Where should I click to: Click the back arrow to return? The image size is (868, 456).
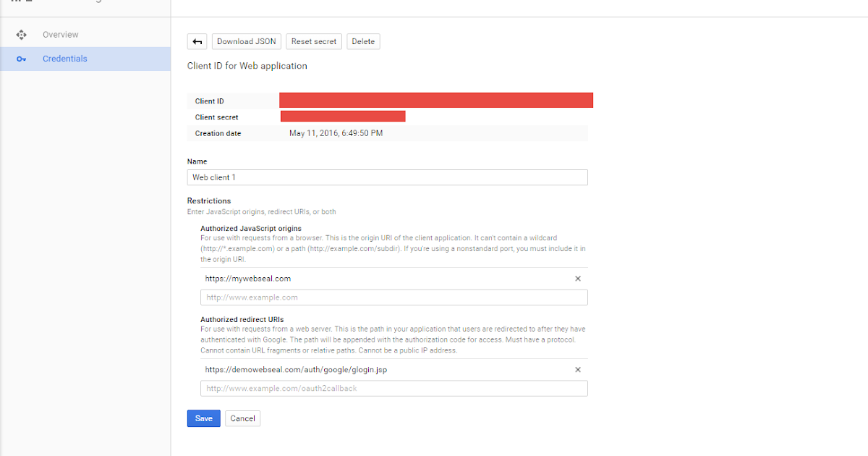[x=197, y=41]
